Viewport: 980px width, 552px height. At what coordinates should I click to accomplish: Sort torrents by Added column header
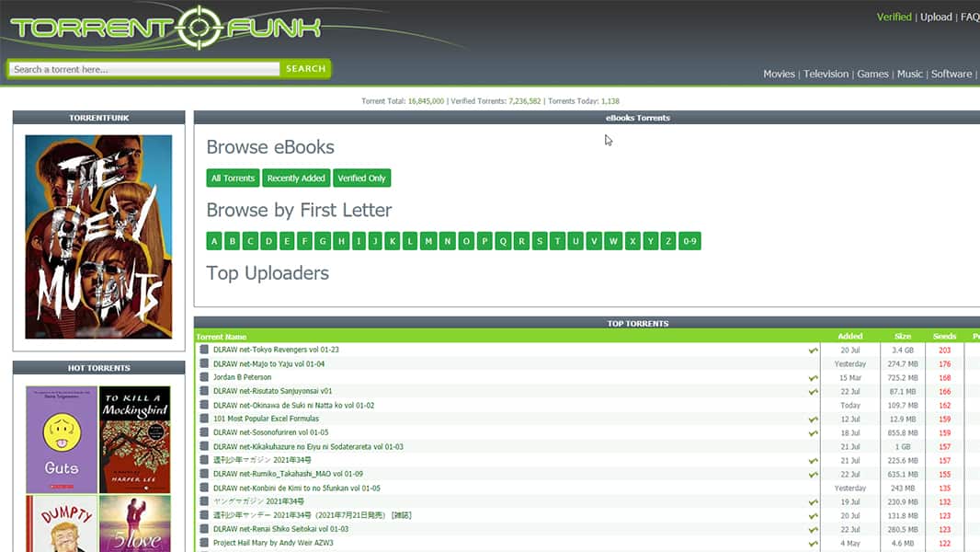click(x=850, y=337)
